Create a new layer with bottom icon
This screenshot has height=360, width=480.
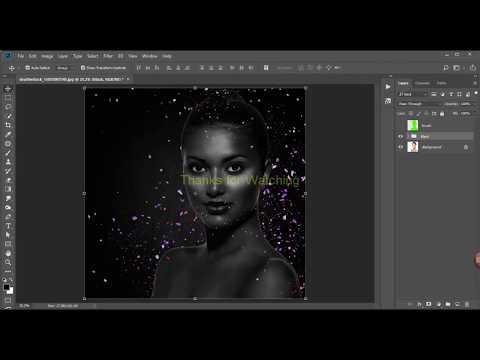458,304
